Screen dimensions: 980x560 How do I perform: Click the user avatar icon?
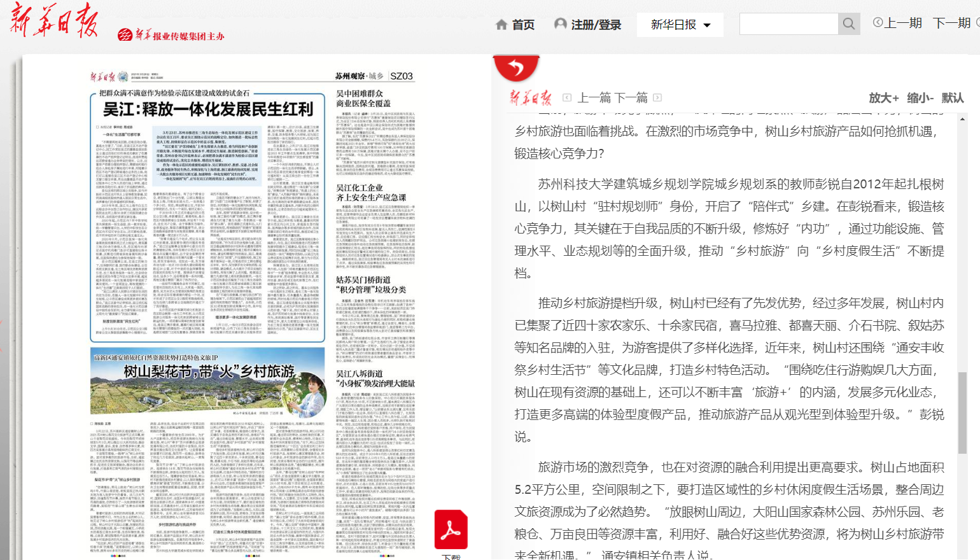coord(561,24)
